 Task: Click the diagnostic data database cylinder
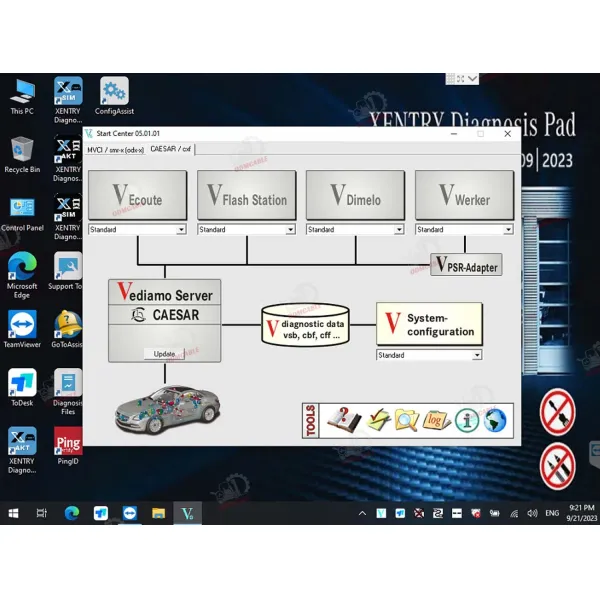pos(305,325)
